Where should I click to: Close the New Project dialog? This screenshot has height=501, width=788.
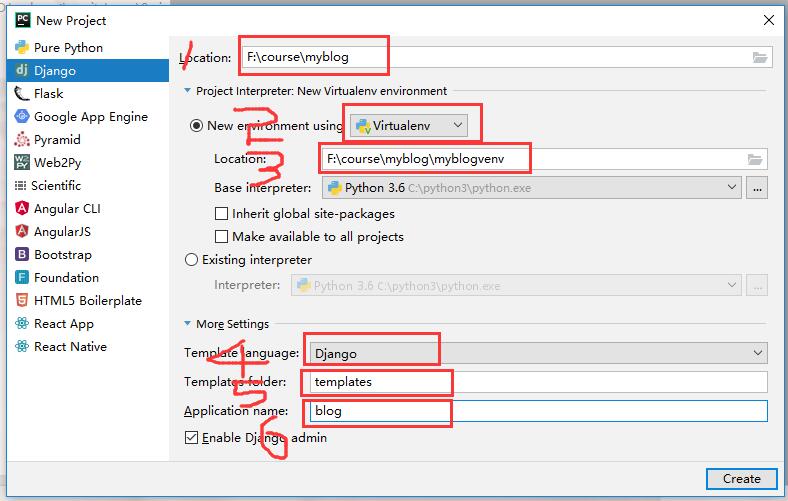(769, 20)
